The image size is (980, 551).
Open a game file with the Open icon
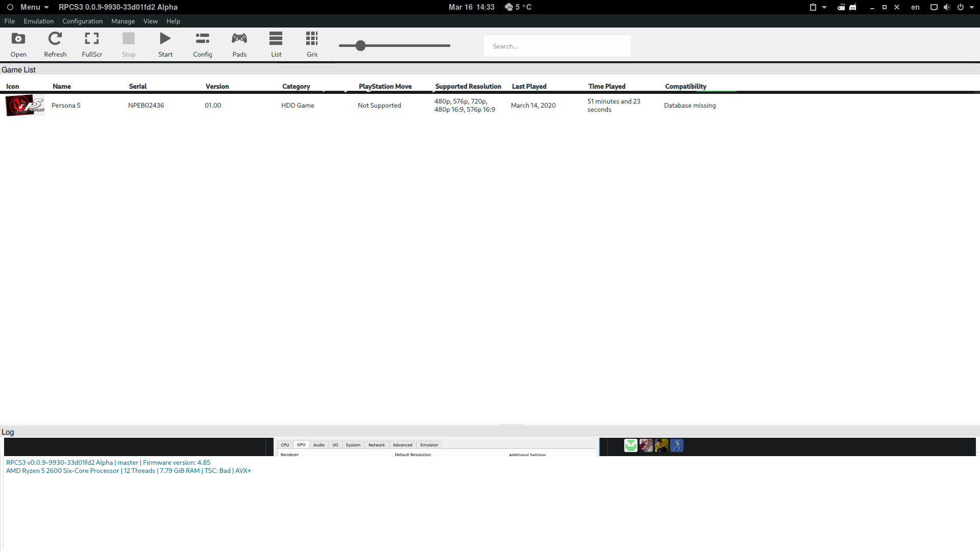point(18,44)
